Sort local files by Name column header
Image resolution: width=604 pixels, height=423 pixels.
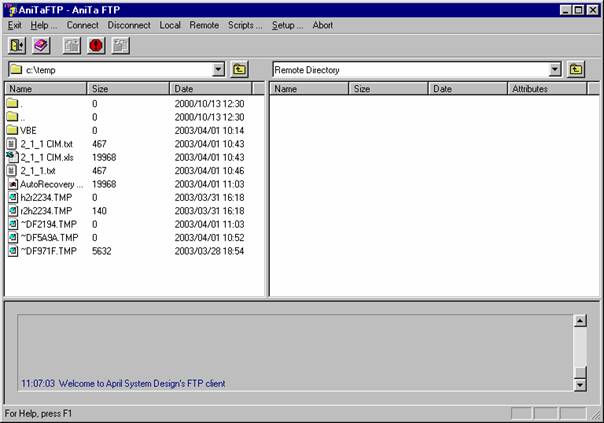point(46,89)
